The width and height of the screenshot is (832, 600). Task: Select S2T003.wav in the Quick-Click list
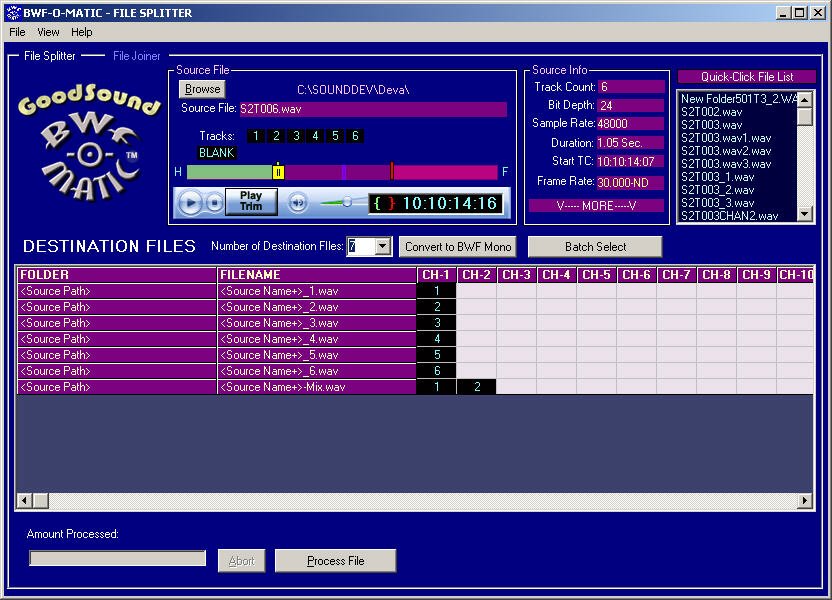pos(712,125)
